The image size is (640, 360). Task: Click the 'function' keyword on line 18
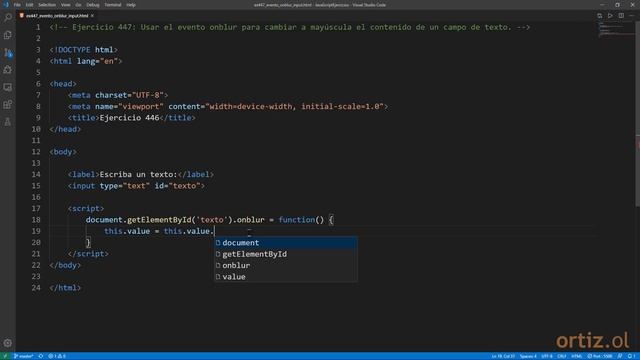tap(297, 220)
